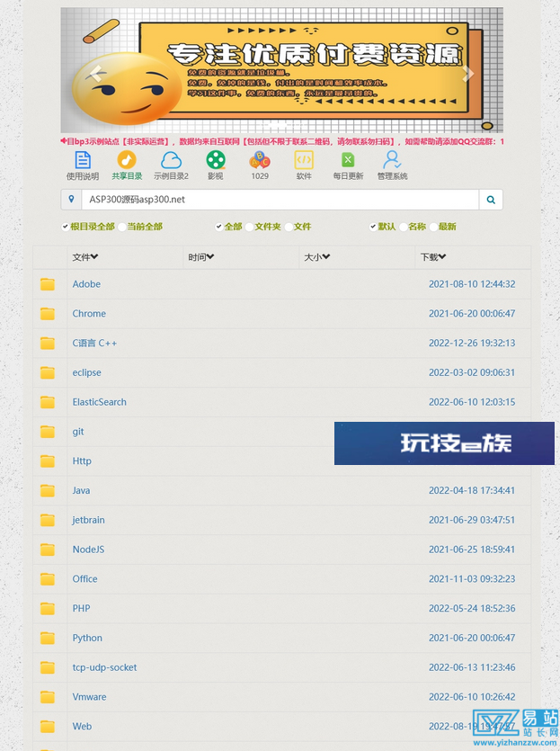Click the Office folder icon
560x751 pixels.
coord(48,579)
